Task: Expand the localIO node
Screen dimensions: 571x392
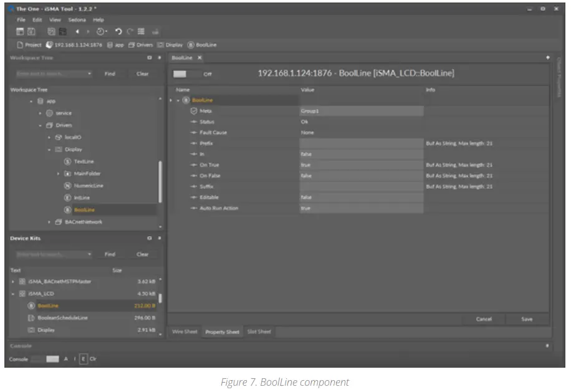Action: [49, 137]
